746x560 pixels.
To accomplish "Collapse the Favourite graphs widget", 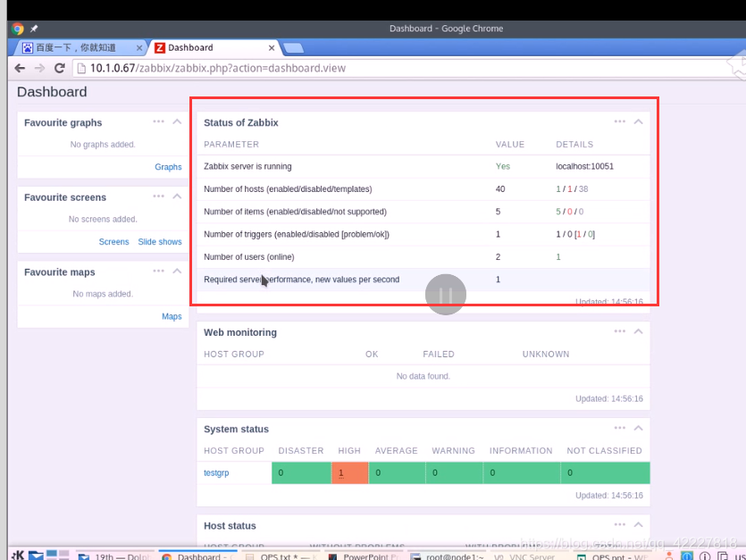I will click(177, 121).
